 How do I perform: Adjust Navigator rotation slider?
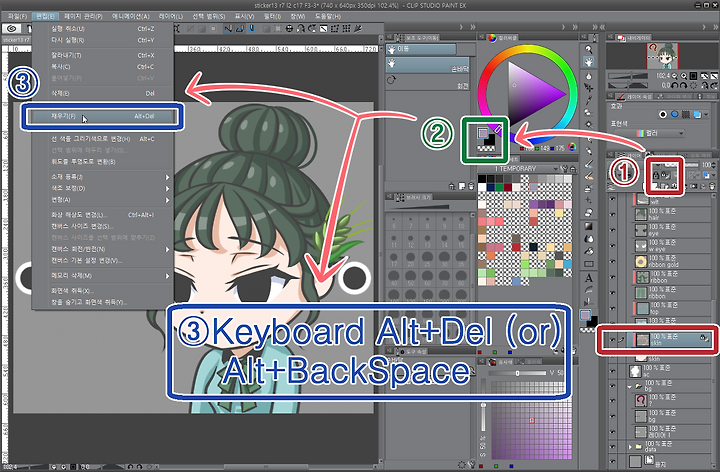628,85
